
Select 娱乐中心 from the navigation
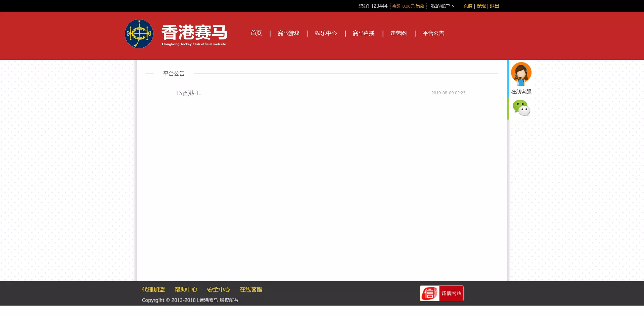(326, 33)
